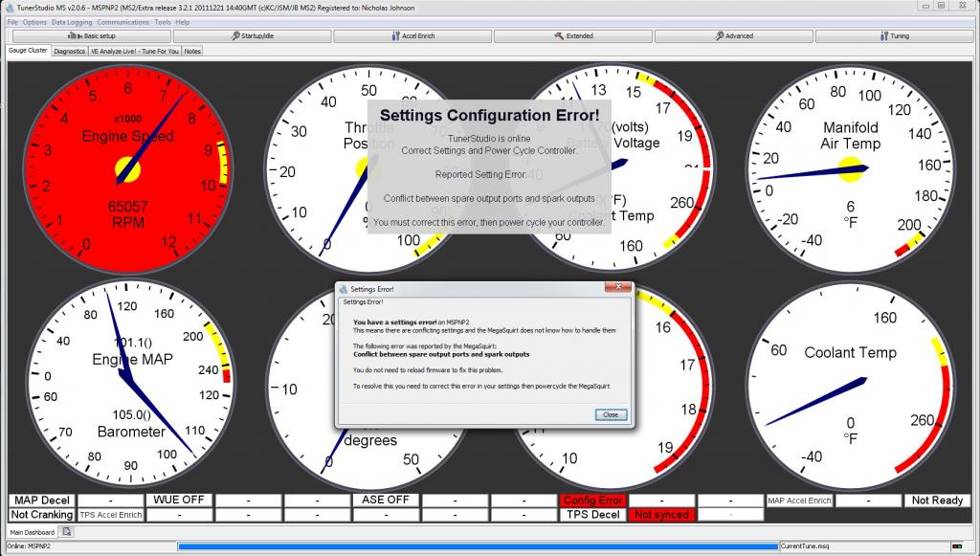Click the TPS Accel Enrich indicator
Image resolution: width=980 pixels, height=556 pixels.
coord(111,515)
